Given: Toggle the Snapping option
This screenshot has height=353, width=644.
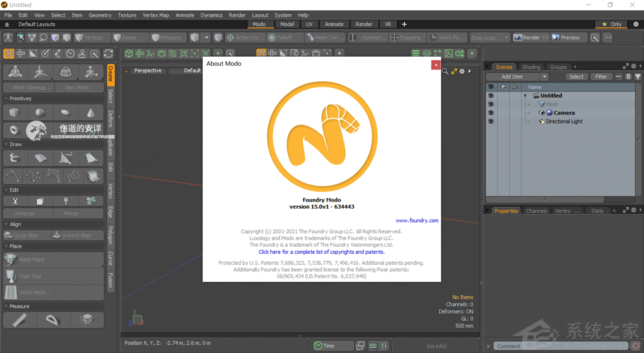Looking at the screenshot, I should point(406,37).
